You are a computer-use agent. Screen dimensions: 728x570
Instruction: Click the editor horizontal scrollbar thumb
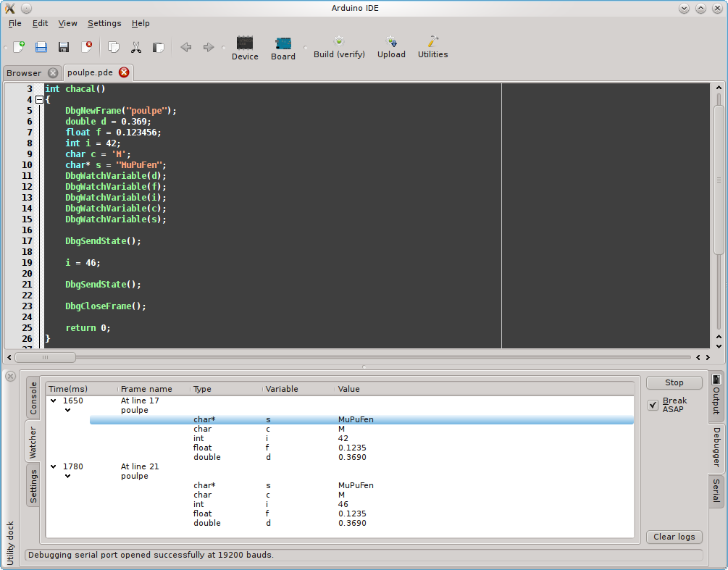45,357
